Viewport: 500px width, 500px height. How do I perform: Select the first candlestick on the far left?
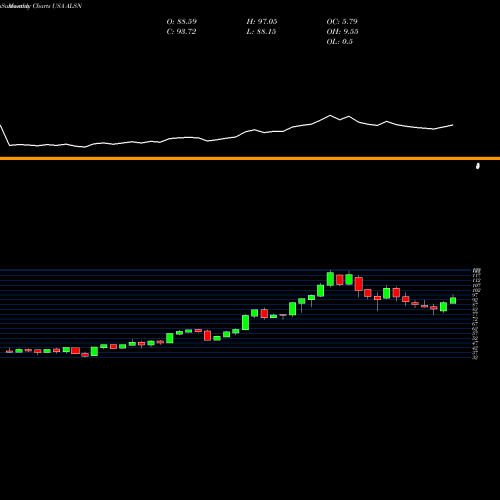tap(9, 351)
